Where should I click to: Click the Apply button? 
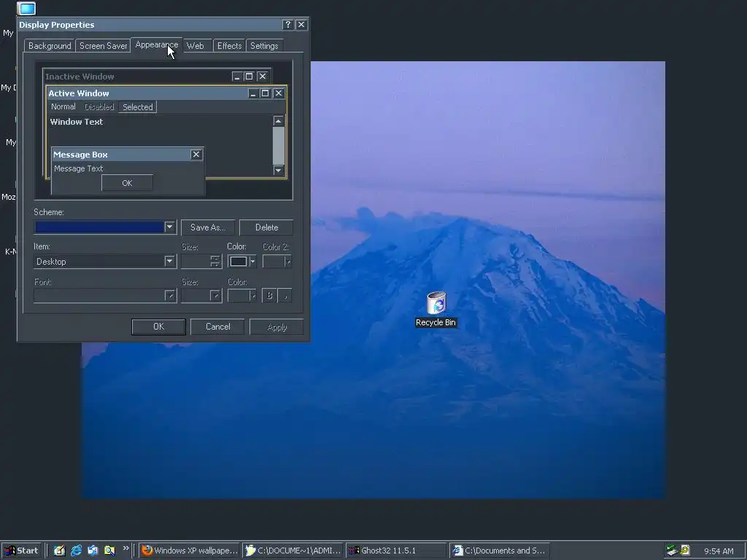click(276, 327)
